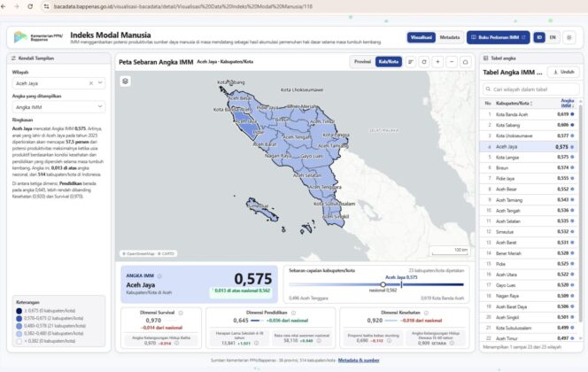The image size is (588, 372).
Task: Click the Aceh Jaya marker on distribution bar
Action: pyautogui.click(x=401, y=284)
